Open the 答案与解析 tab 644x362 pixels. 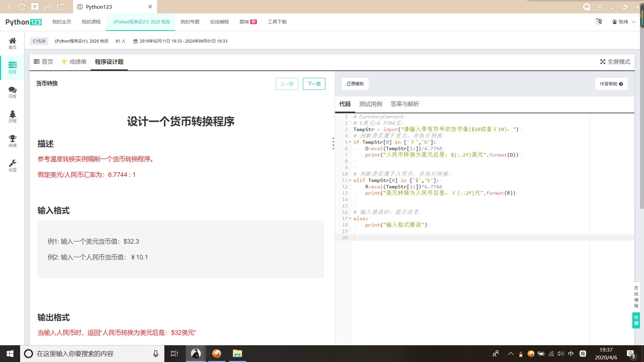click(x=405, y=104)
